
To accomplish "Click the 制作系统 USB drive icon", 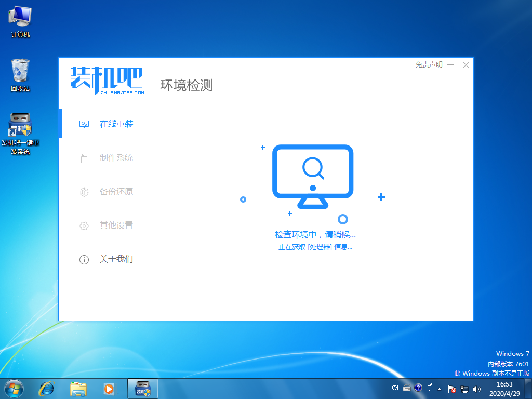I will [84, 158].
